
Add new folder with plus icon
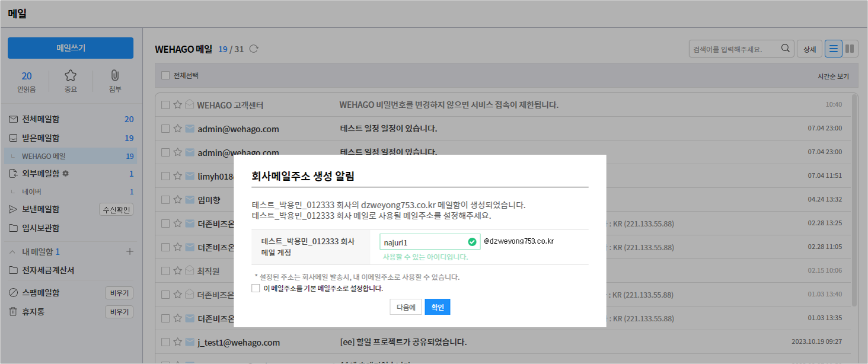click(x=130, y=251)
